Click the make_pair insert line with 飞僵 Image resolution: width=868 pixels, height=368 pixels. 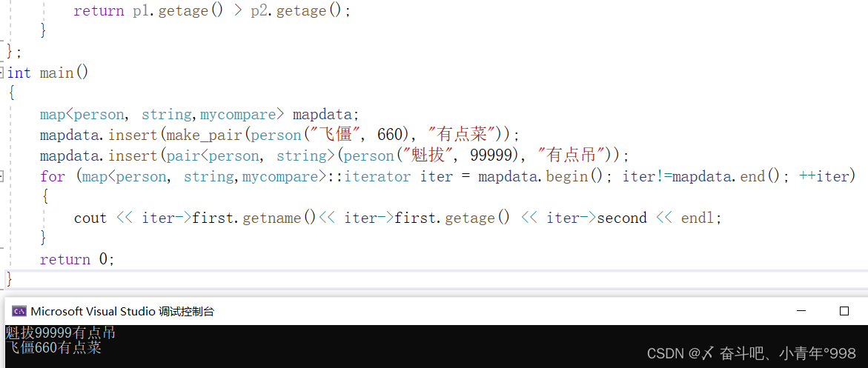(280, 135)
